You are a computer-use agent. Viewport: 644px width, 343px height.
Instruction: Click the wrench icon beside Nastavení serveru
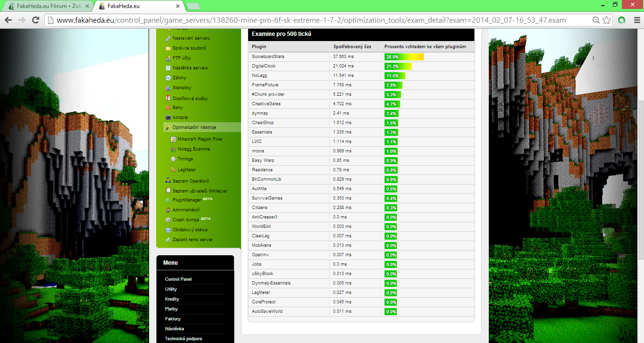pos(168,38)
